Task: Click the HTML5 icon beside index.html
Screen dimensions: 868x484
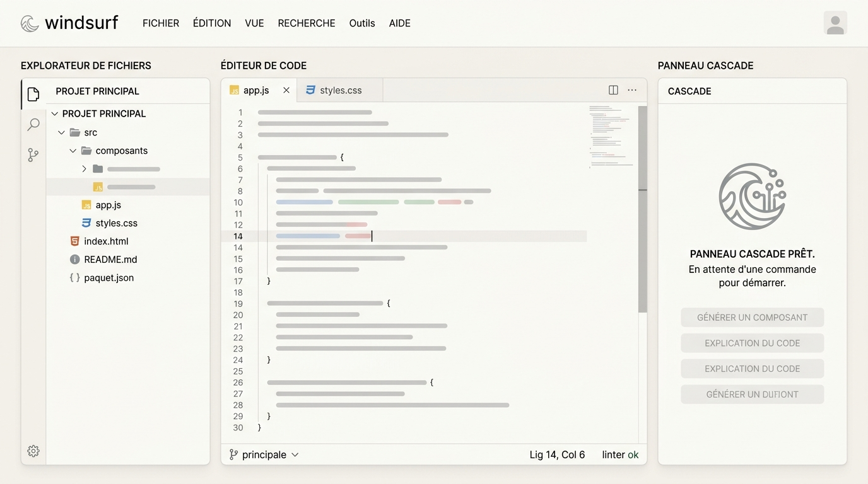Action: coord(74,241)
